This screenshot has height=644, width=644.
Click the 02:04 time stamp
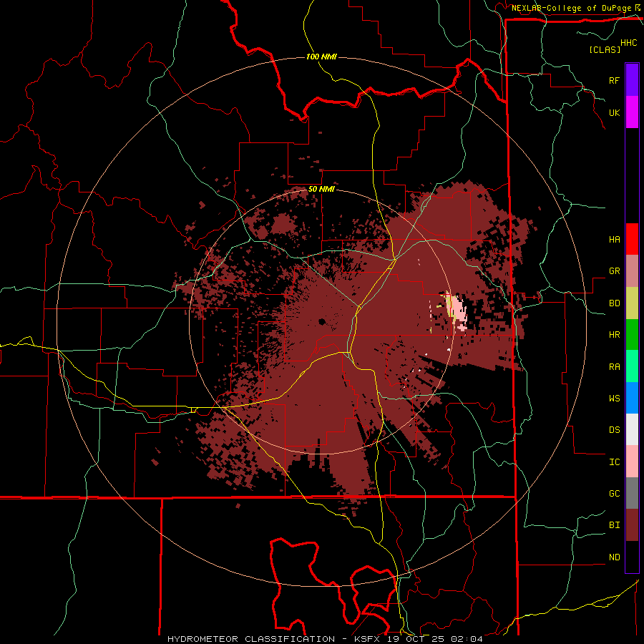(x=467, y=639)
